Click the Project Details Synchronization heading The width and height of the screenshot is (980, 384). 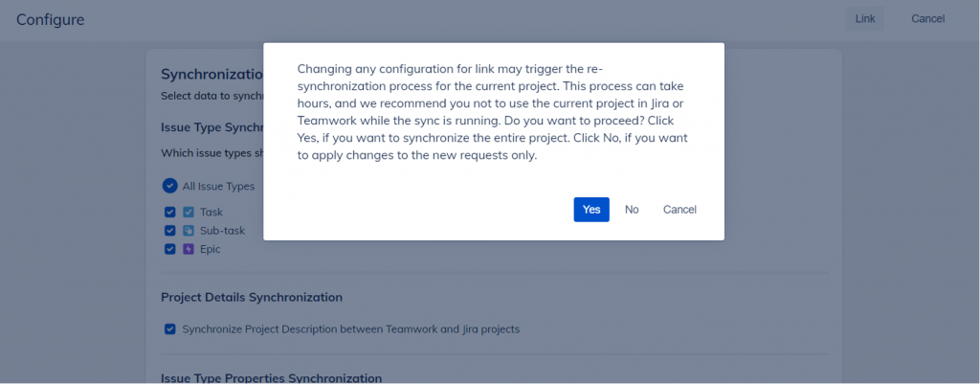tap(252, 298)
